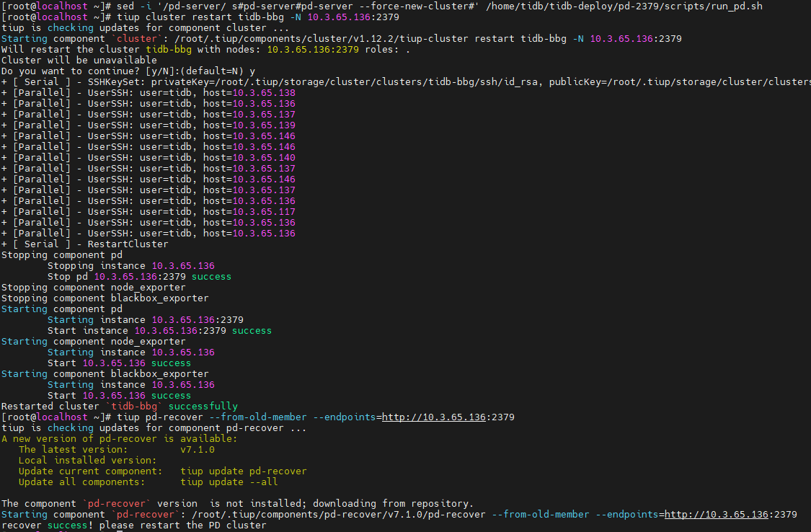Image resolution: width=811 pixels, height=532 pixels.
Task: Select the run_pd.sh script path
Action: pyautogui.click(x=624, y=6)
